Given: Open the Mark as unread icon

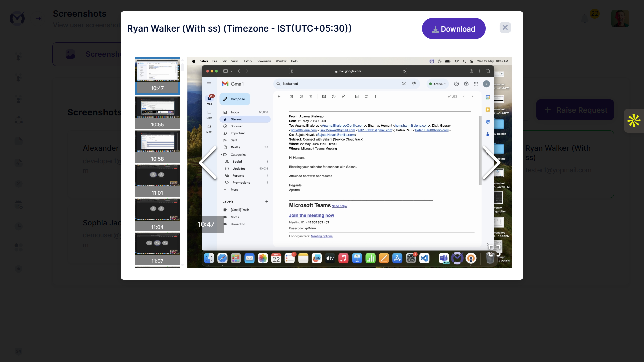Looking at the screenshot, I should pos(324,97).
